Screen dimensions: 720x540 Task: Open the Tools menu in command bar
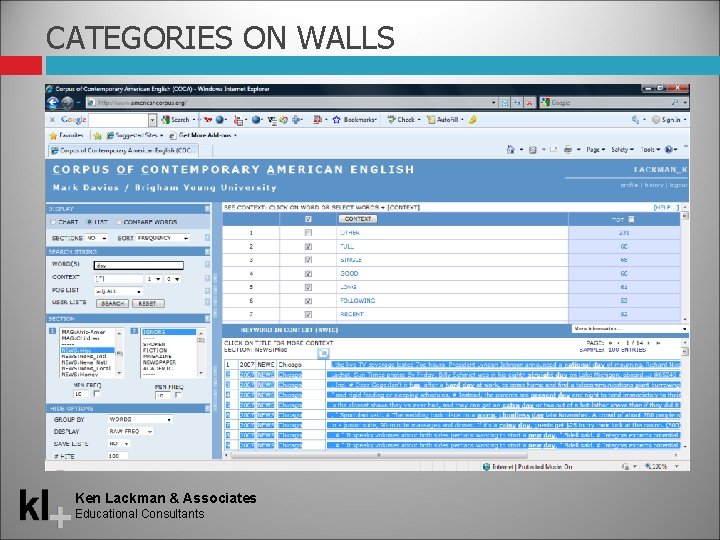(650, 150)
